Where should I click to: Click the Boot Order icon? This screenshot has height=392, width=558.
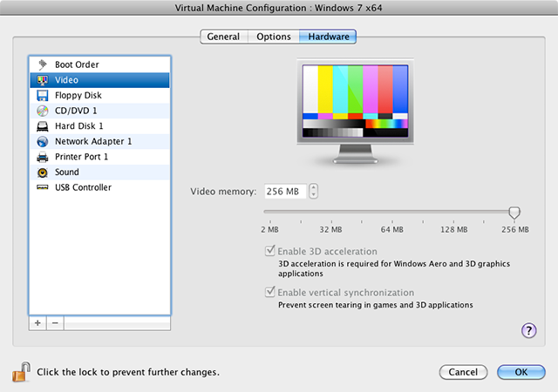click(x=43, y=64)
